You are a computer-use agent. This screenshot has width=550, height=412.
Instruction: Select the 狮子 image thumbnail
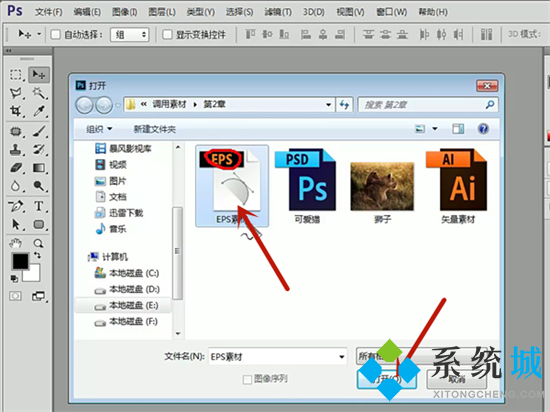pyautogui.click(x=382, y=186)
